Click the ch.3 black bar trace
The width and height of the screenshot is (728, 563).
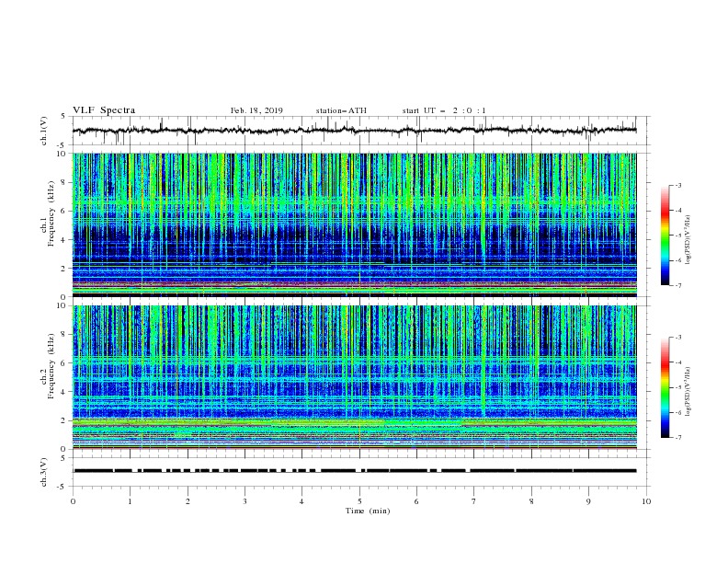pyautogui.click(x=354, y=471)
